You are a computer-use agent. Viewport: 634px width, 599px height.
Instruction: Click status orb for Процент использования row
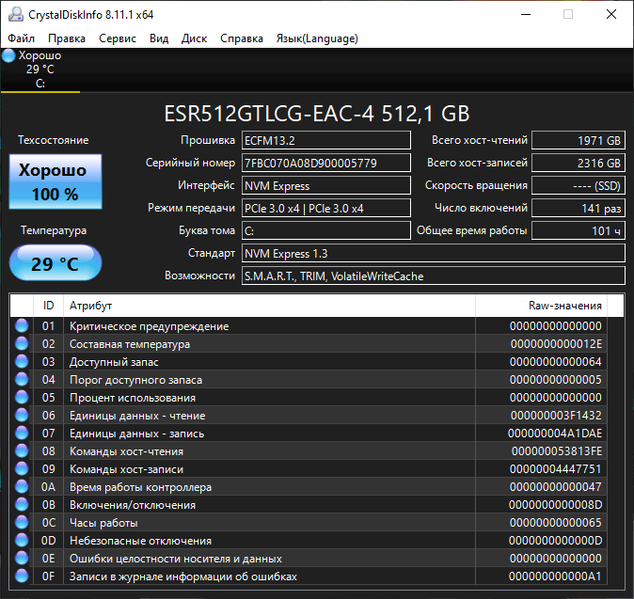point(22,398)
